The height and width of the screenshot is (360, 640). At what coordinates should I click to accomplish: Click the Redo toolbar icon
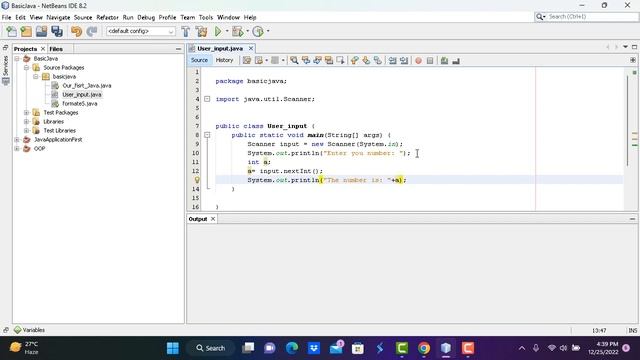click(92, 31)
